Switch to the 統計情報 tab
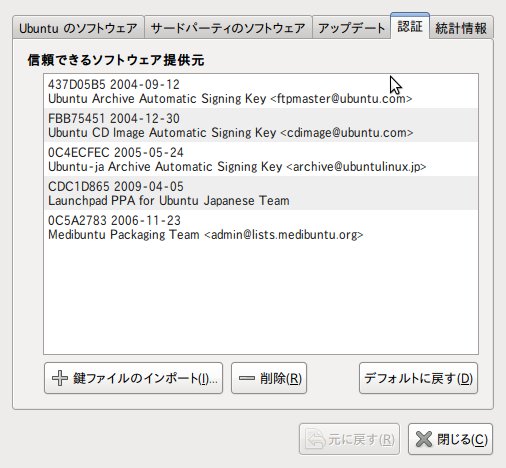The width and height of the screenshot is (506, 468). (461, 28)
